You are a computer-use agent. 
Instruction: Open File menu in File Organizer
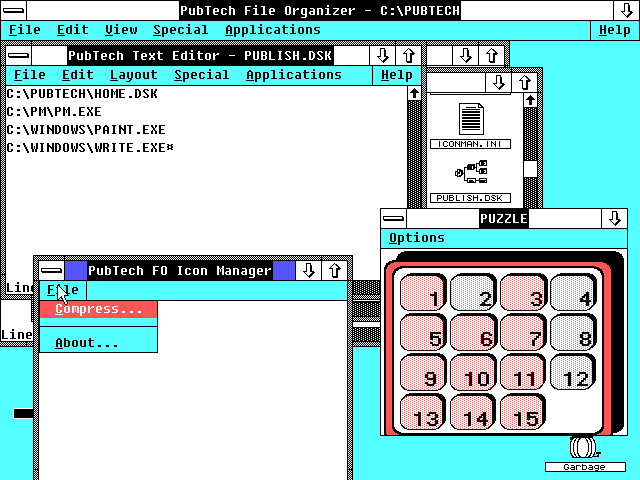(x=24, y=30)
